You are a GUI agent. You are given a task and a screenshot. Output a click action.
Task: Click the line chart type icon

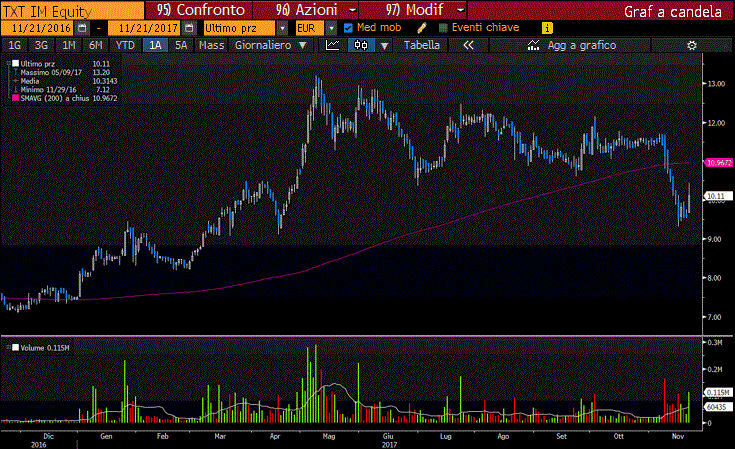coord(333,46)
